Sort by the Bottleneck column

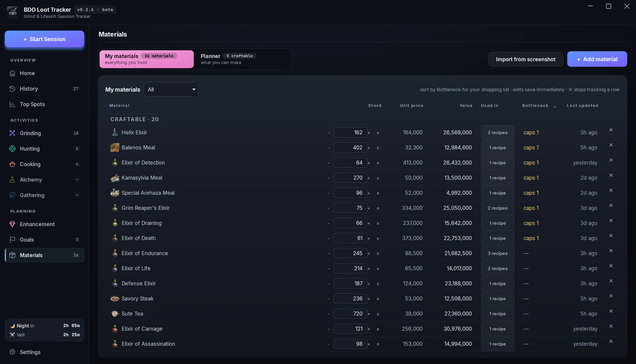click(539, 106)
